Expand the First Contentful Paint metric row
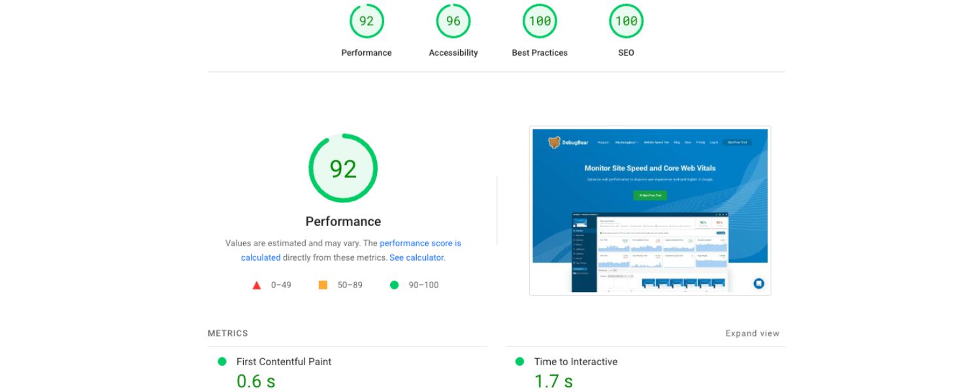980x392 pixels. (284, 361)
